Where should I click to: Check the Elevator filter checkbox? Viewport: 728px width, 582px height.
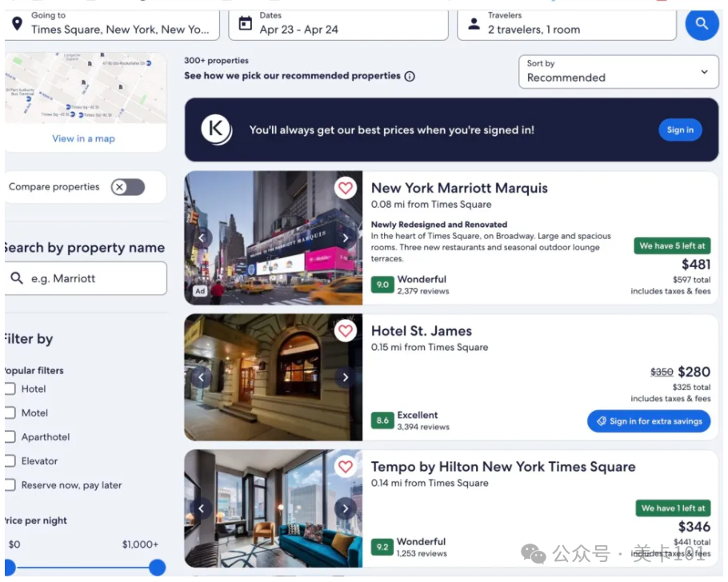10,460
